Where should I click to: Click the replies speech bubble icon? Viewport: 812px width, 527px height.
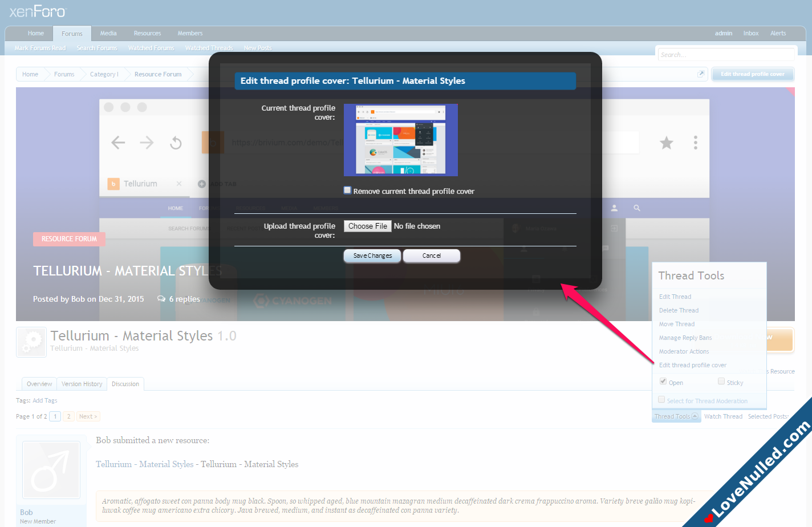tap(161, 299)
